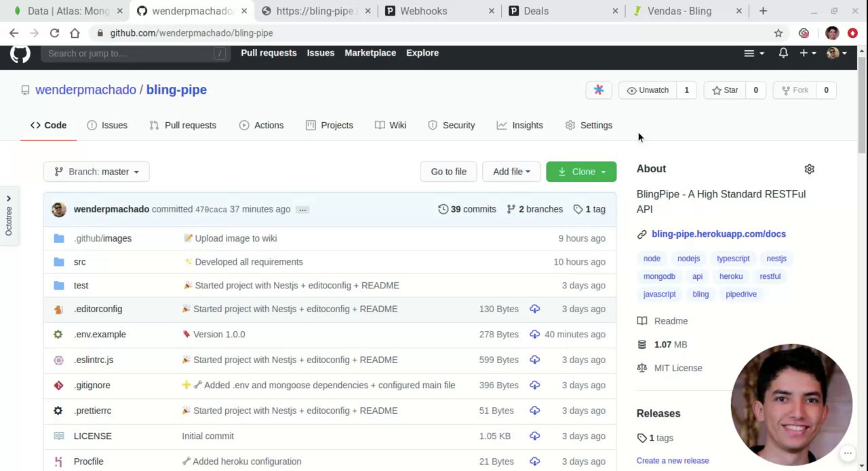Image resolution: width=868 pixels, height=471 pixels.
Task: Open Explore in the top navigation
Action: pyautogui.click(x=422, y=53)
